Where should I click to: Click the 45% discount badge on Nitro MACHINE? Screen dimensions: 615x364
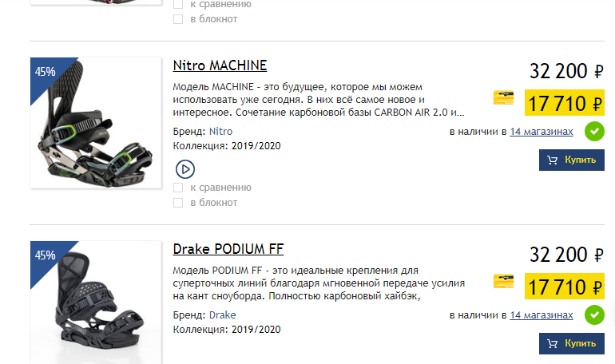pos(45,72)
